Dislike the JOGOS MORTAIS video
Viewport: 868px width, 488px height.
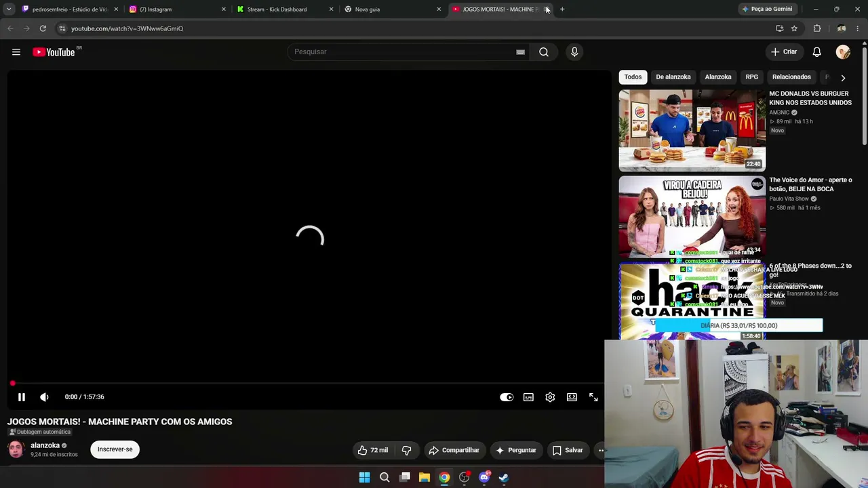[406, 450]
